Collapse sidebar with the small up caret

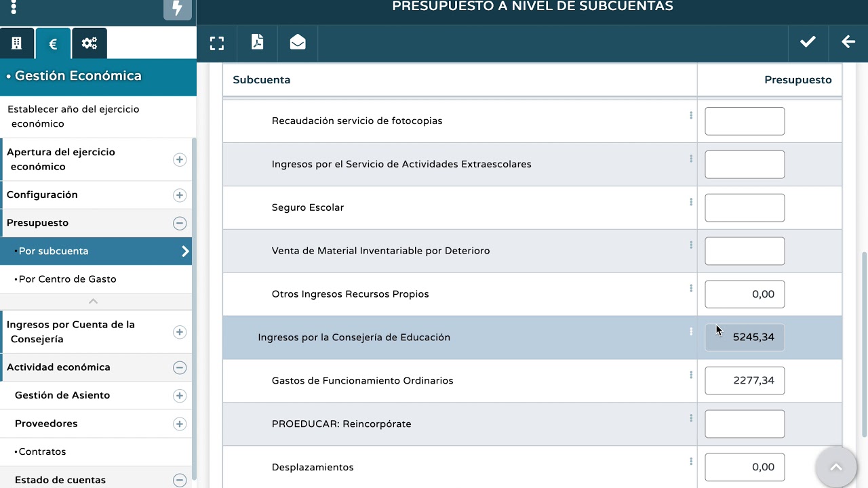pyautogui.click(x=94, y=301)
